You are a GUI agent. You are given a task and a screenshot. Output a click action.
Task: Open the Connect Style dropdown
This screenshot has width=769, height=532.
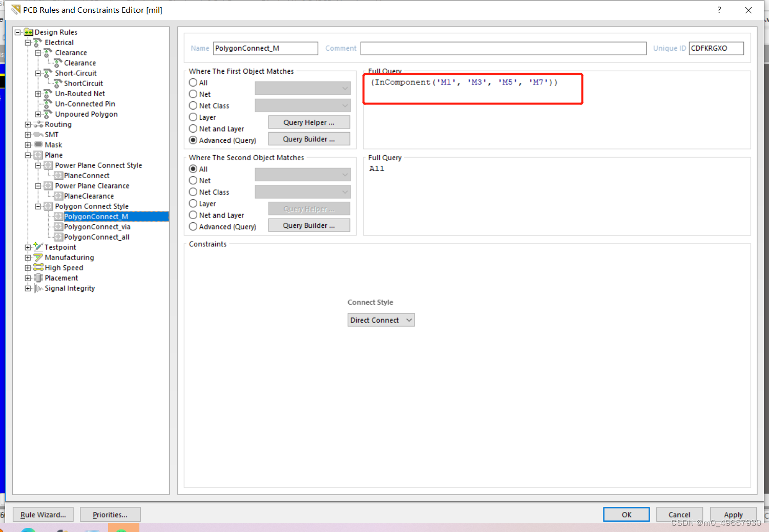click(381, 320)
